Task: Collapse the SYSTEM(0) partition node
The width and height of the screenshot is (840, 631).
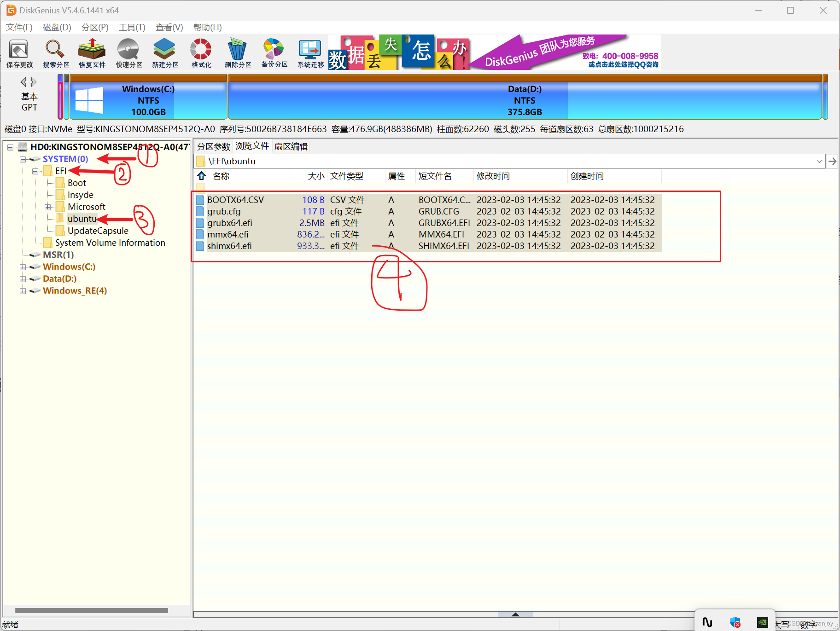Action: pyautogui.click(x=23, y=159)
